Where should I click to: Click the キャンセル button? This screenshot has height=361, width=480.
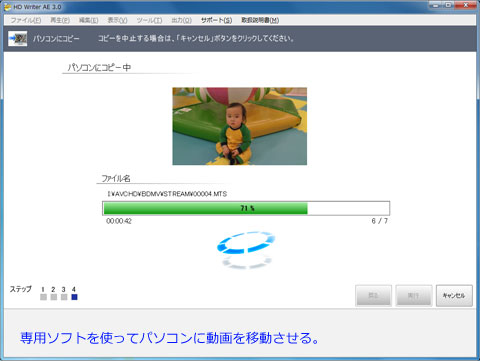[x=454, y=295]
